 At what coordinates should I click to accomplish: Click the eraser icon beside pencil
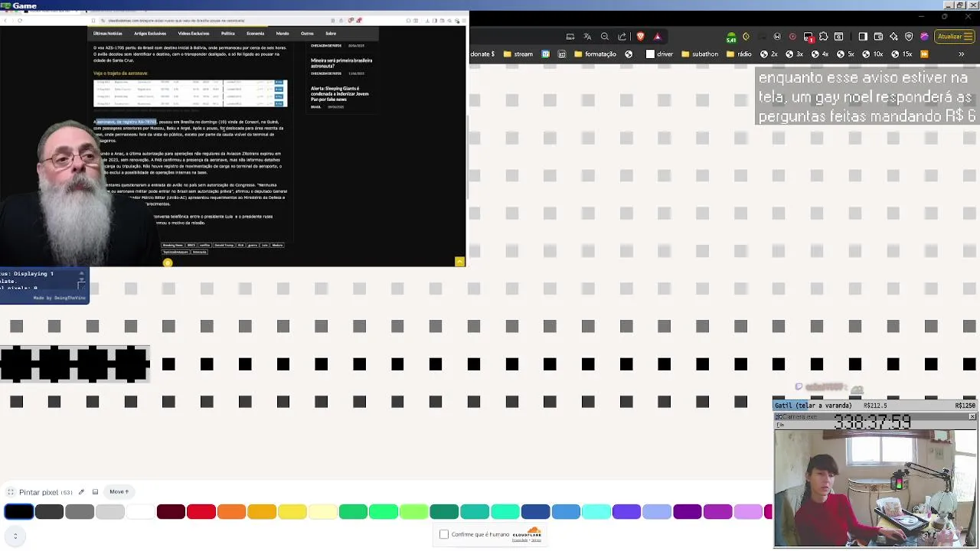click(95, 492)
